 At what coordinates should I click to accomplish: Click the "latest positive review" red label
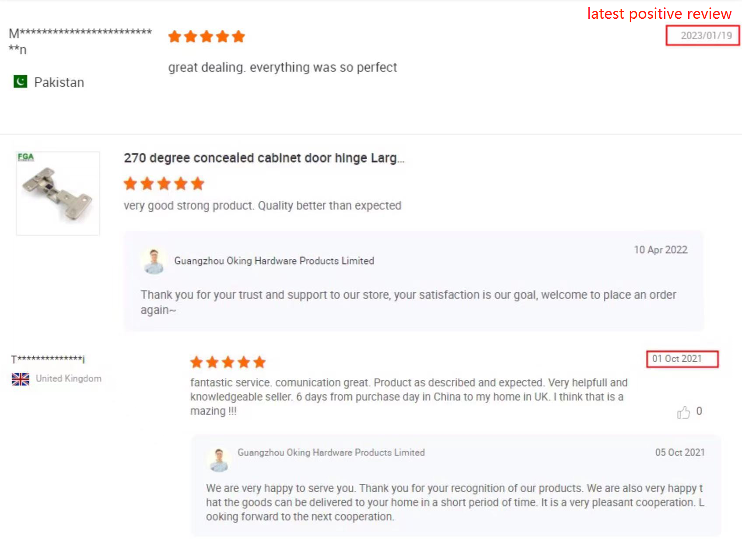click(x=659, y=14)
